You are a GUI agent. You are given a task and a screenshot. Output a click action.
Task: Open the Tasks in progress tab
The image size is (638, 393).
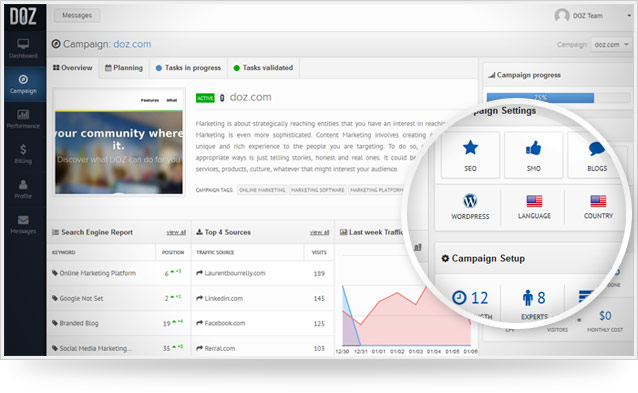pyautogui.click(x=188, y=68)
